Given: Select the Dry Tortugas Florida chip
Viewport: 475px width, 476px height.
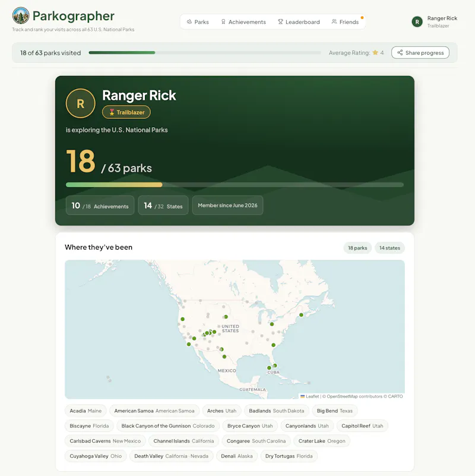Looking at the screenshot, I should [x=289, y=456].
